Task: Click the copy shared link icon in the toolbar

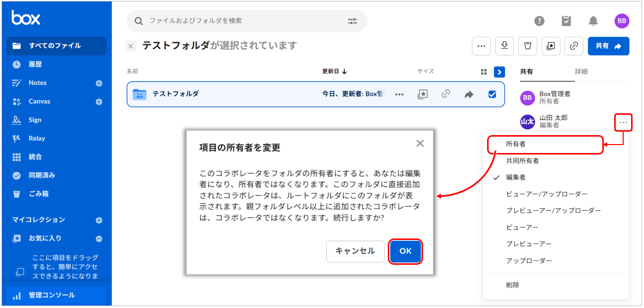Action: click(x=573, y=46)
